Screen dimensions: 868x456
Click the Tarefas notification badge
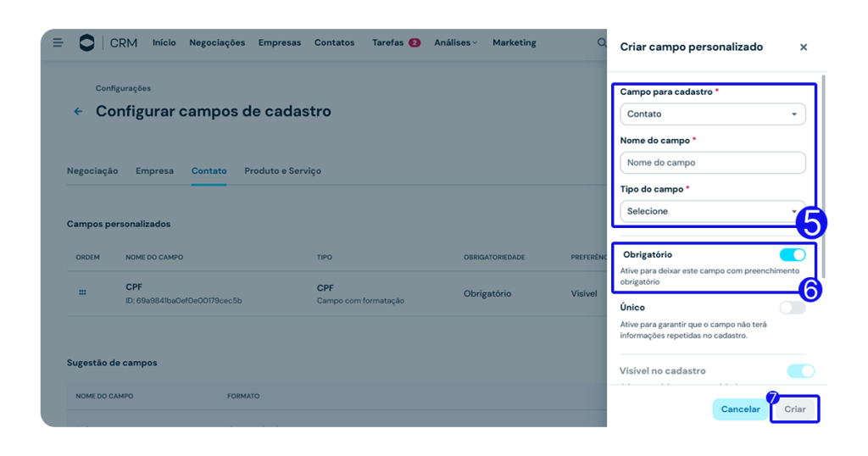[415, 42]
